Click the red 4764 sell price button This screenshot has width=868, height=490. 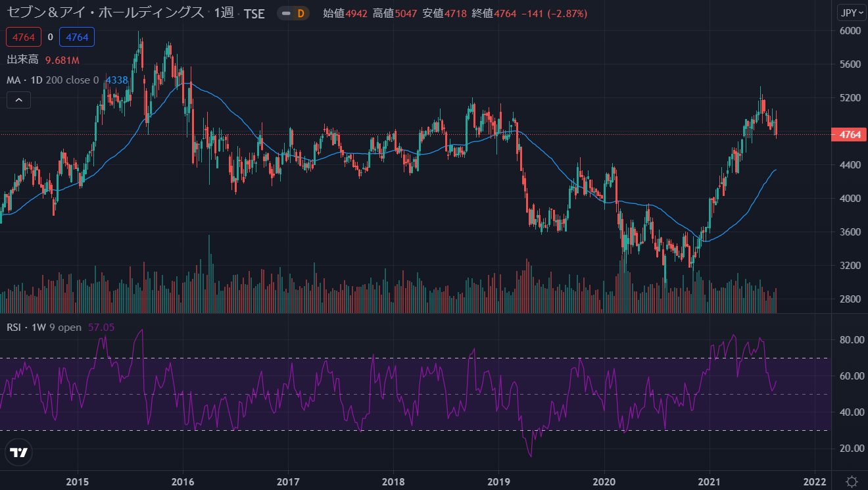[x=24, y=37]
